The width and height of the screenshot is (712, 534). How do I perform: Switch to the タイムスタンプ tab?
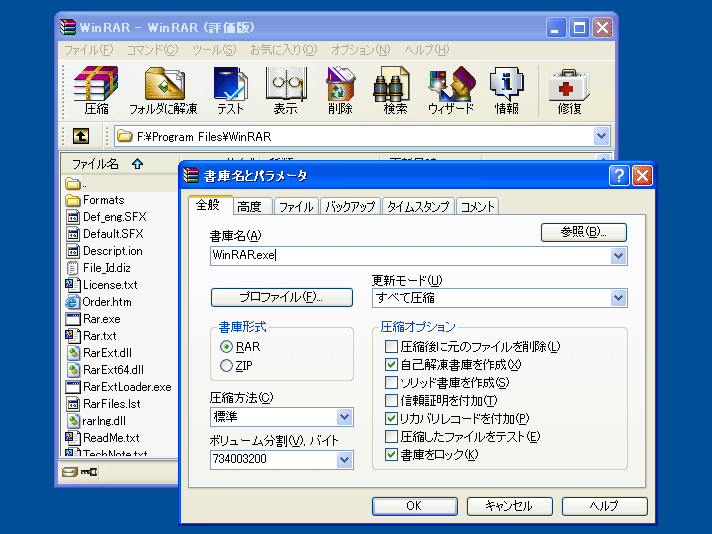point(418,207)
